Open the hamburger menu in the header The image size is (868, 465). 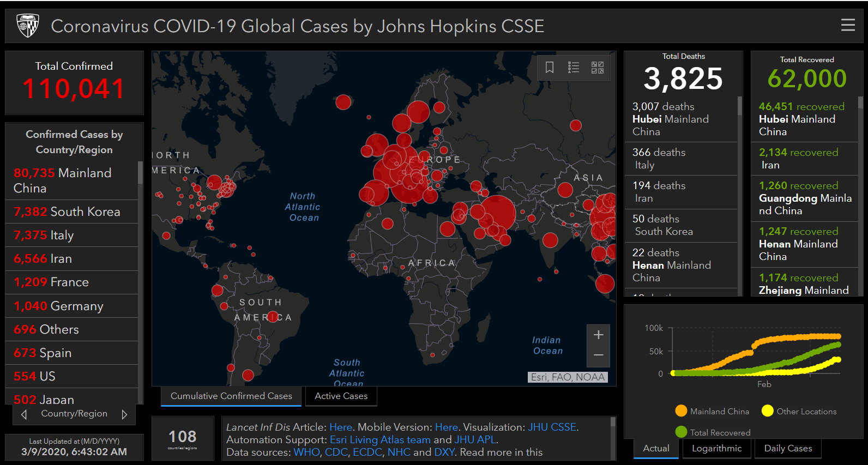pos(848,25)
